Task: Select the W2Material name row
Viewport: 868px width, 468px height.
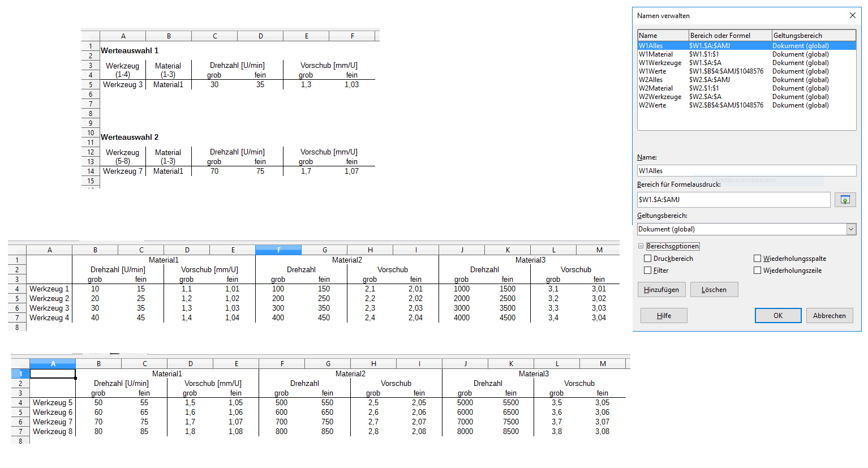Action: 746,88
